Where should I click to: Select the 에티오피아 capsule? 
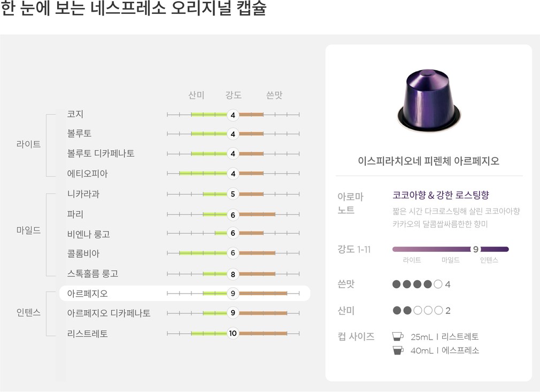[x=88, y=174]
